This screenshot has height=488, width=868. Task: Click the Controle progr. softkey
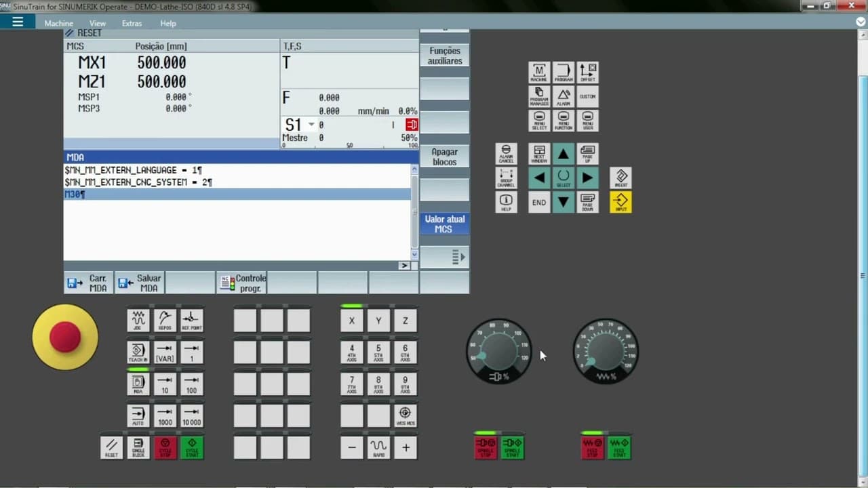pos(241,283)
